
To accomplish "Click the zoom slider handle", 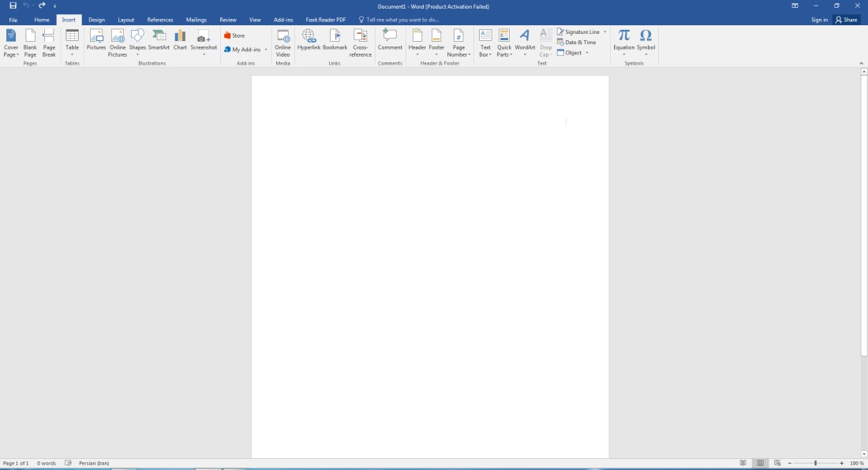I will pos(815,464).
